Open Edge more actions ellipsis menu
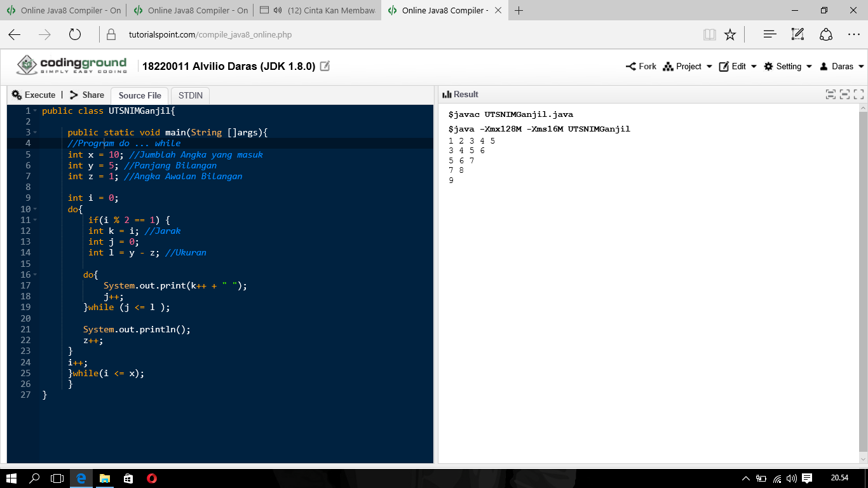Image resolution: width=868 pixels, height=488 pixels. pos(854,34)
